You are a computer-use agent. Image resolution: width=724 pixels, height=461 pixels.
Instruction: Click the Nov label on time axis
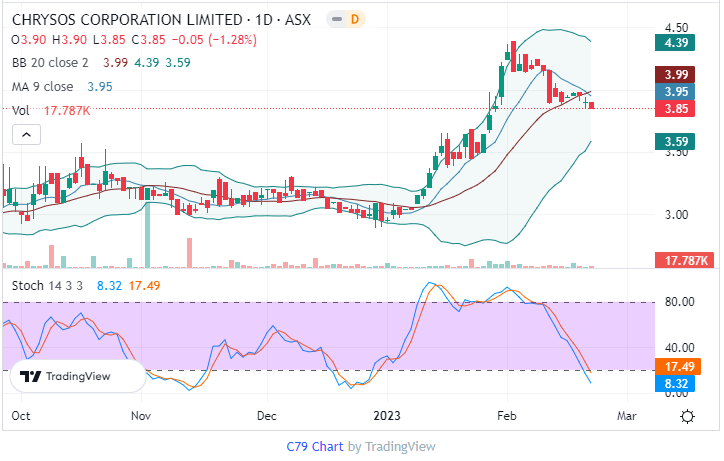141,414
